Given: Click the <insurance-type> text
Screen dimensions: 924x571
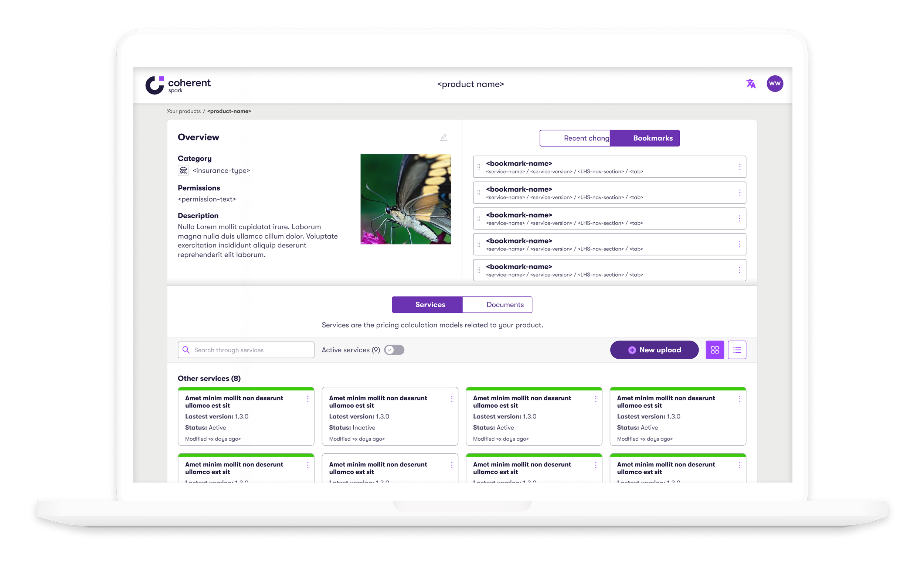Looking at the screenshot, I should (x=221, y=171).
